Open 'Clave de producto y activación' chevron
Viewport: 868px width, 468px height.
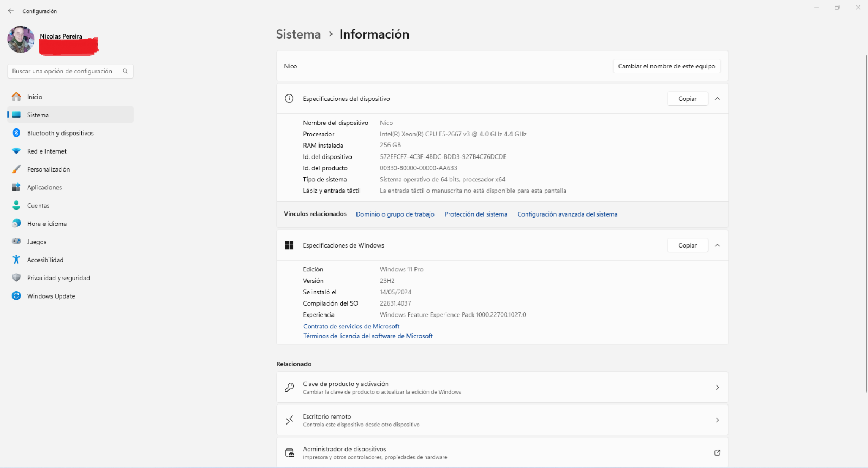(717, 388)
